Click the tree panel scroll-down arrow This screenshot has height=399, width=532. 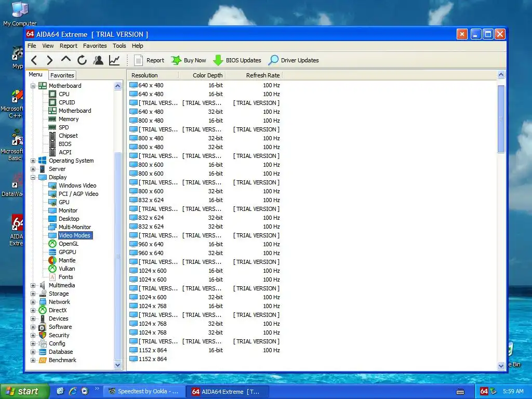(118, 365)
